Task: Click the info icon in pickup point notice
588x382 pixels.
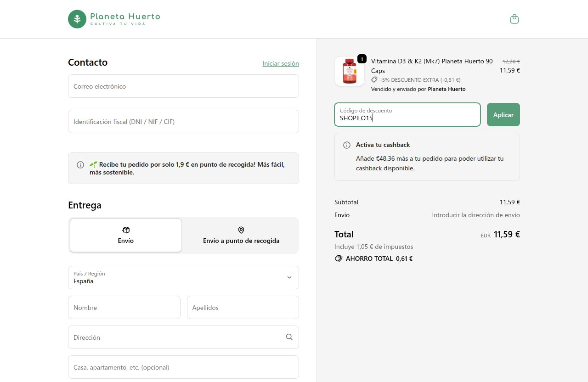Action: coord(80,164)
